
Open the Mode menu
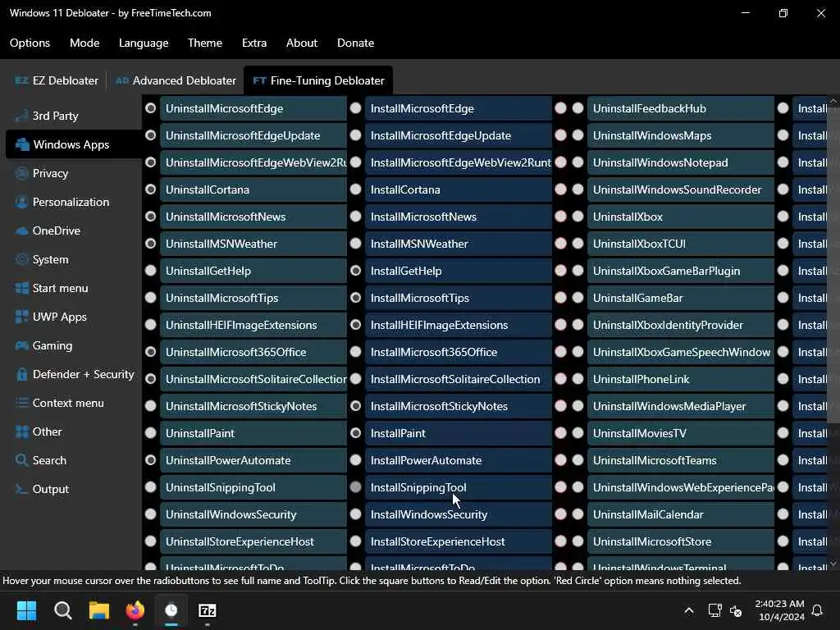tap(84, 43)
